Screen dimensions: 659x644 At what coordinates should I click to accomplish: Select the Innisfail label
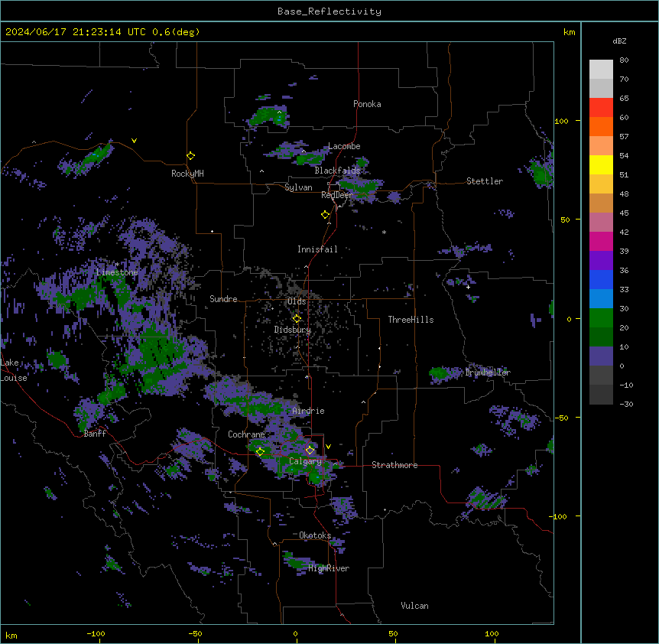click(x=317, y=249)
